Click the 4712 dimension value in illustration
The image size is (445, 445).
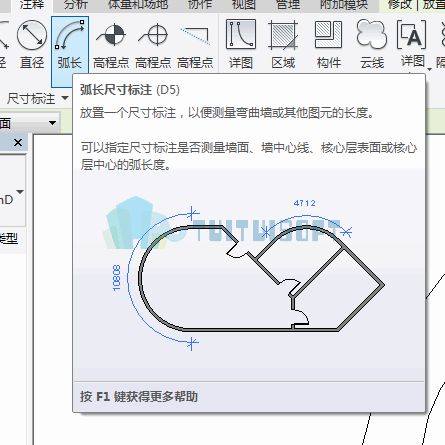(x=304, y=203)
